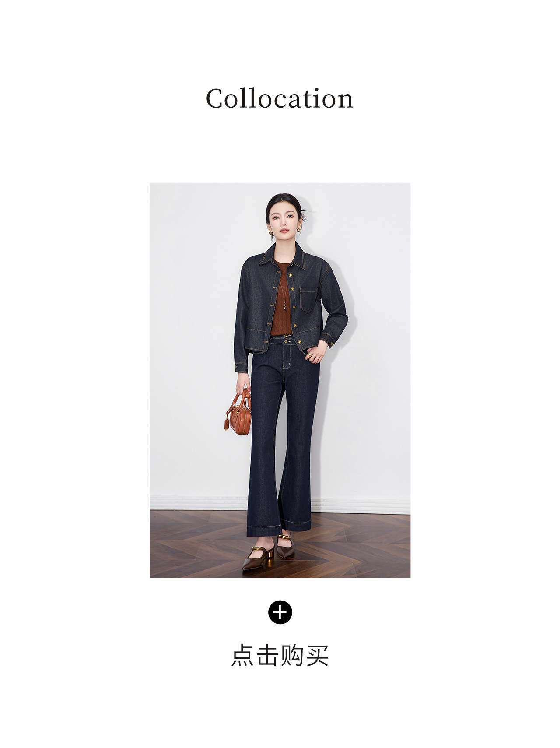Click the gold ring on model's hand
The width and height of the screenshot is (560, 748).
click(309, 355)
